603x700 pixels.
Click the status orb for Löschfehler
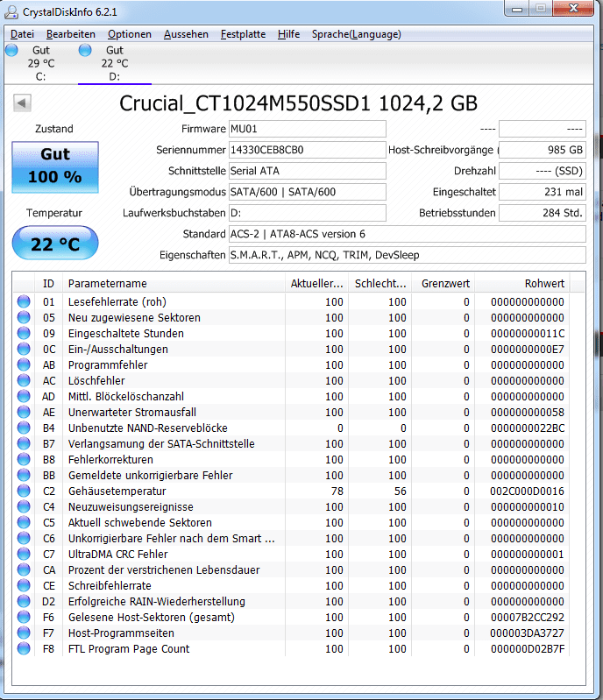(24, 380)
